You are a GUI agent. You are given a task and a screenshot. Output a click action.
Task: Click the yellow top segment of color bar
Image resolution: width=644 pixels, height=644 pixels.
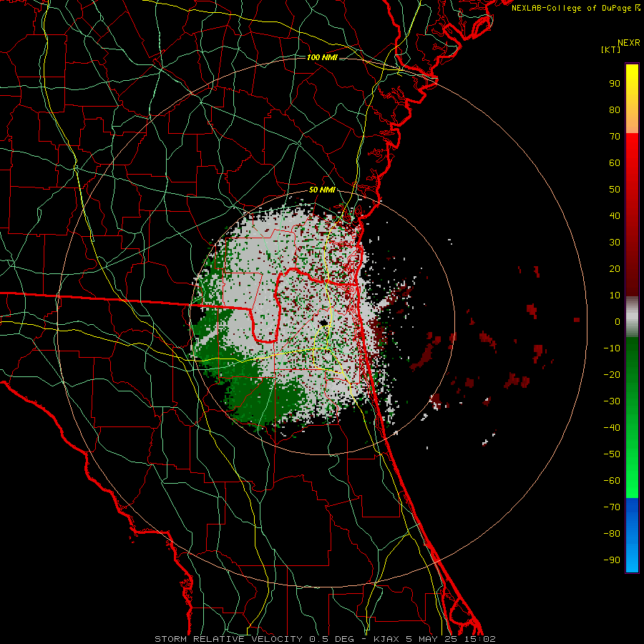coord(632,99)
